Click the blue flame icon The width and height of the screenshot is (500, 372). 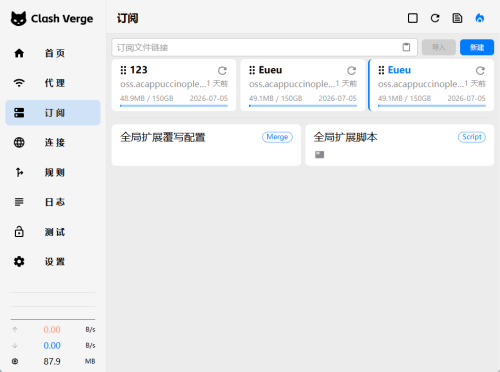point(479,18)
